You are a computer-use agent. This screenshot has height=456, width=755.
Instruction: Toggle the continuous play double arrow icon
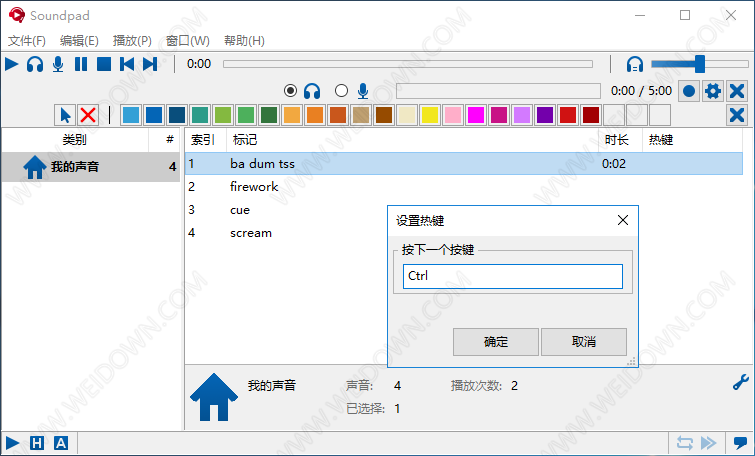click(709, 443)
